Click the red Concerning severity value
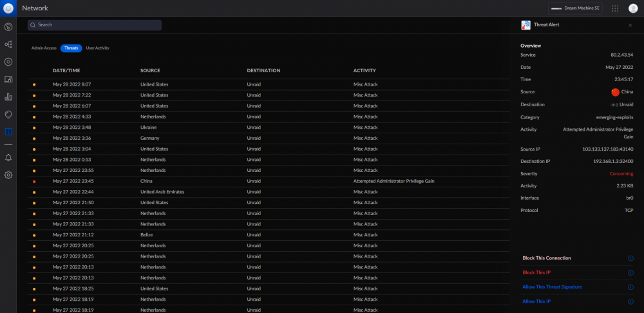Image resolution: width=644 pixels, height=313 pixels. [621, 174]
